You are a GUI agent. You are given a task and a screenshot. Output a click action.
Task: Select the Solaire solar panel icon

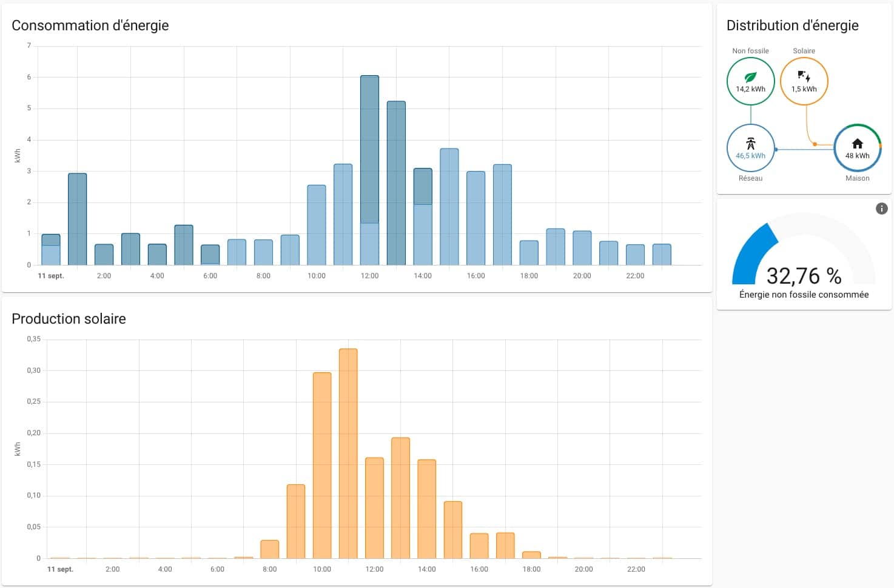tap(804, 76)
